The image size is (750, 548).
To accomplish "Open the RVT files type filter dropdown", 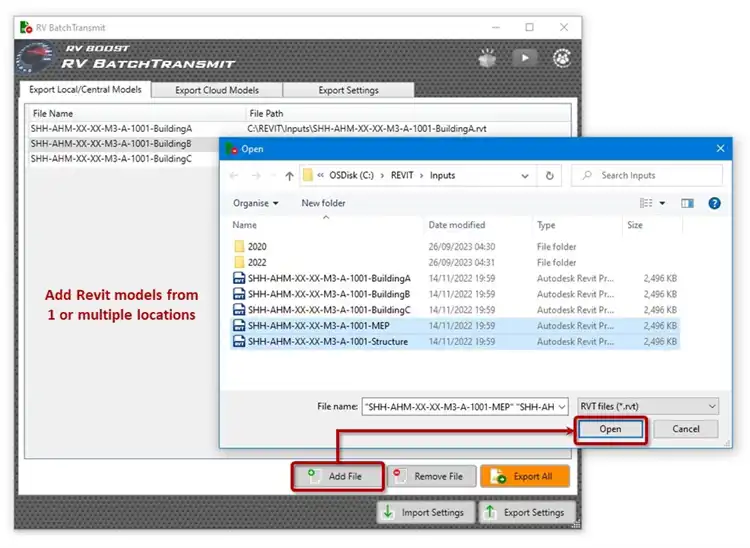I will [x=648, y=406].
